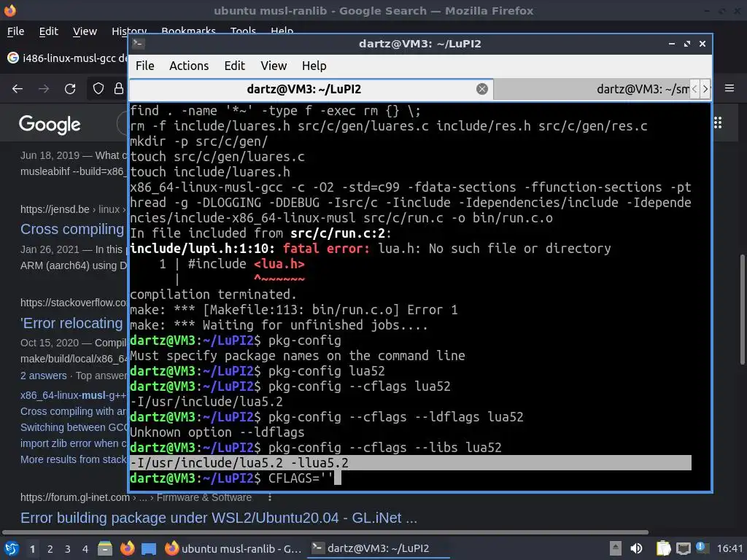
Task: Open 'x86_64-linux-musl-g++' related link
Action: 74,396
